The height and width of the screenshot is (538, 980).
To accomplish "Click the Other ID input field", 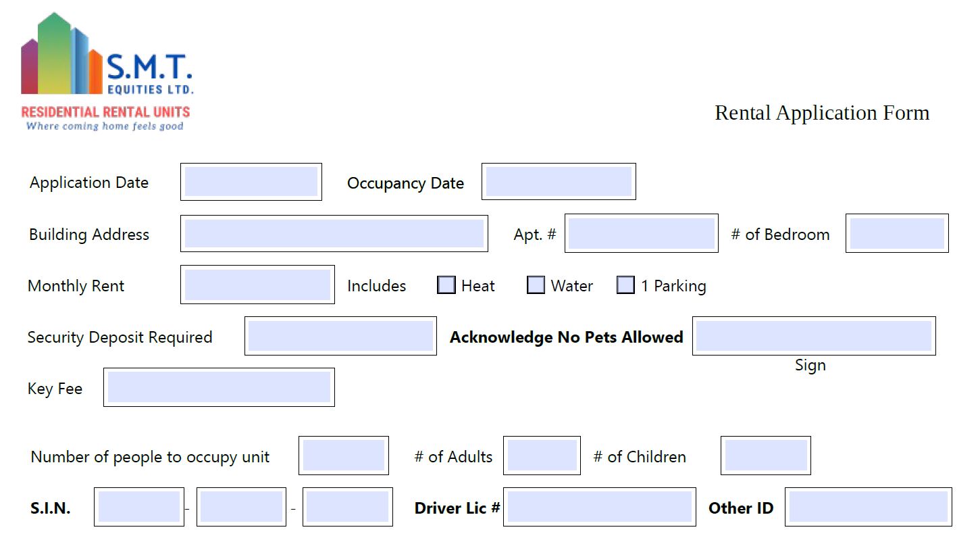I will pos(869,507).
